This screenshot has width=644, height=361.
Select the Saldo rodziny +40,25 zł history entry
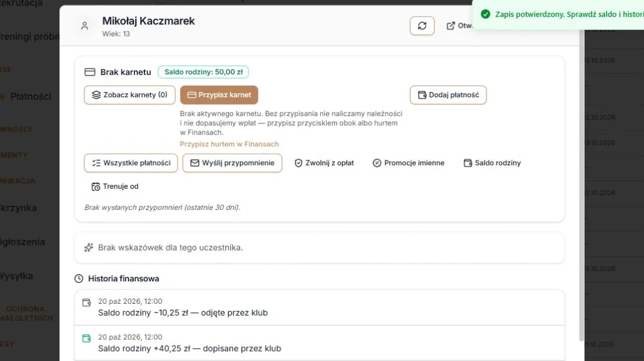pos(320,343)
